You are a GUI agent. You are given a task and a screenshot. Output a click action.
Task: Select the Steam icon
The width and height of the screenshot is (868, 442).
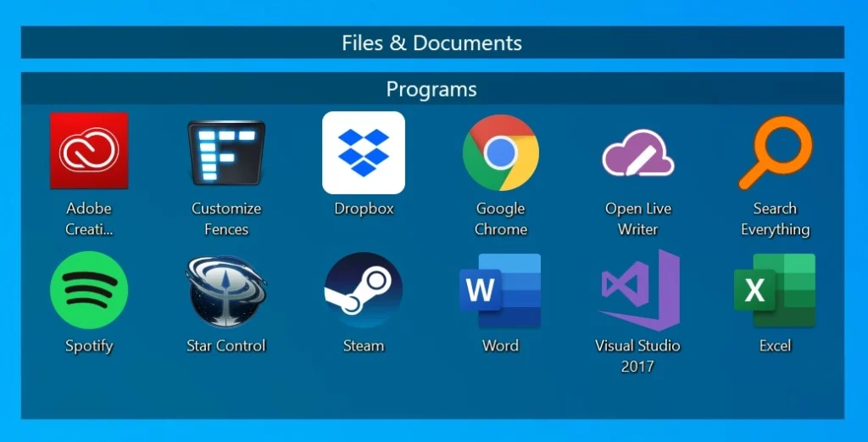click(x=364, y=290)
